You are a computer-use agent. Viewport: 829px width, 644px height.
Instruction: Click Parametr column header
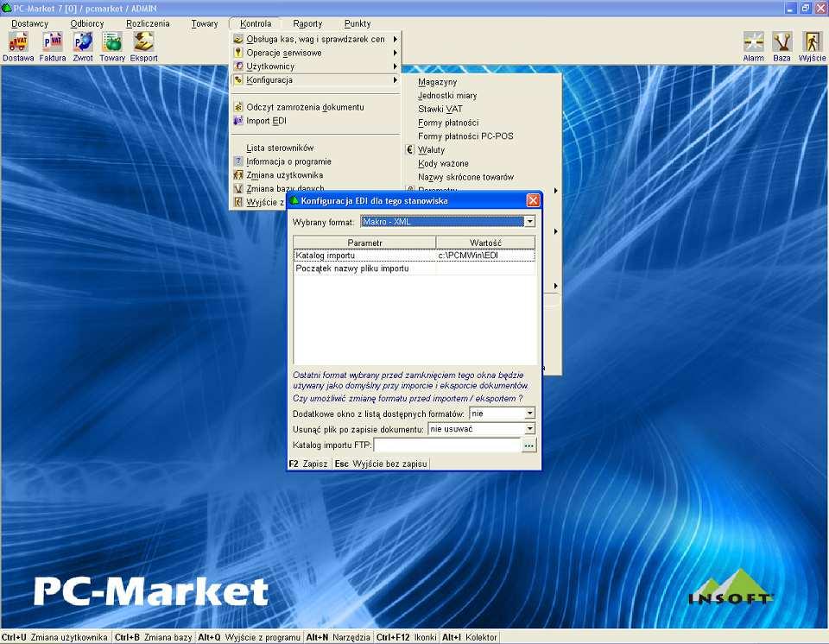364,243
